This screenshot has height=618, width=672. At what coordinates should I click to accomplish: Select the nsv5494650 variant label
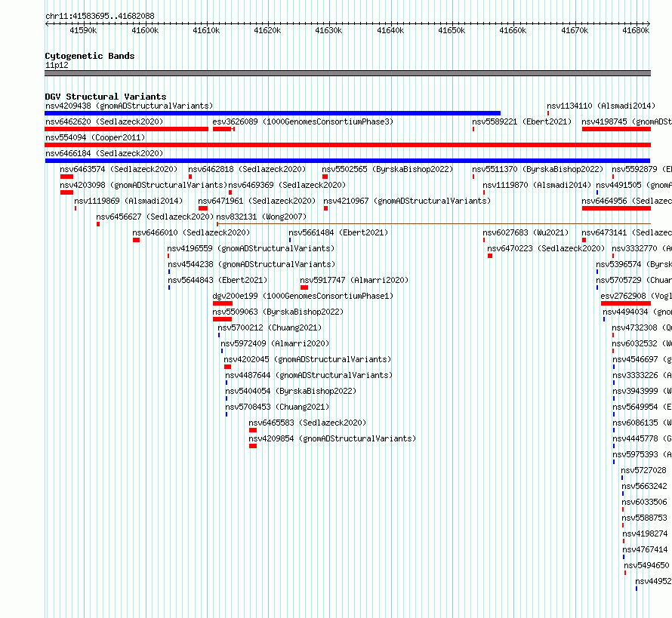pyautogui.click(x=647, y=565)
